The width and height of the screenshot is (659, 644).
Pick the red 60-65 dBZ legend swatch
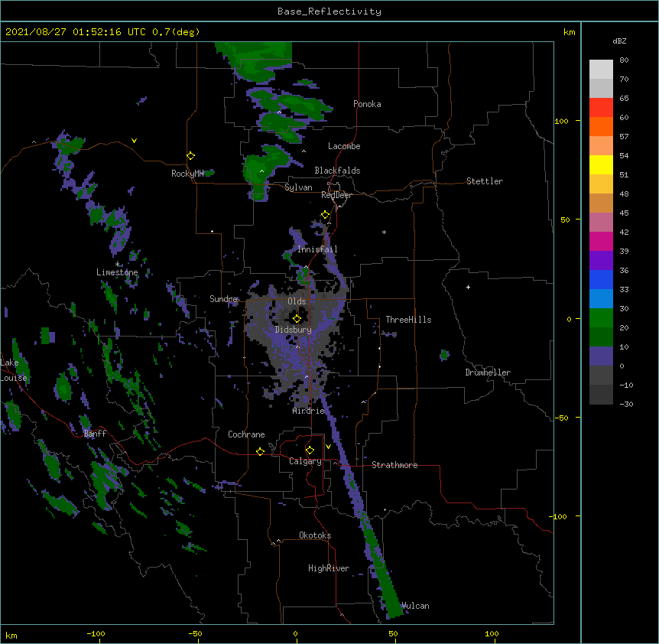click(x=601, y=108)
